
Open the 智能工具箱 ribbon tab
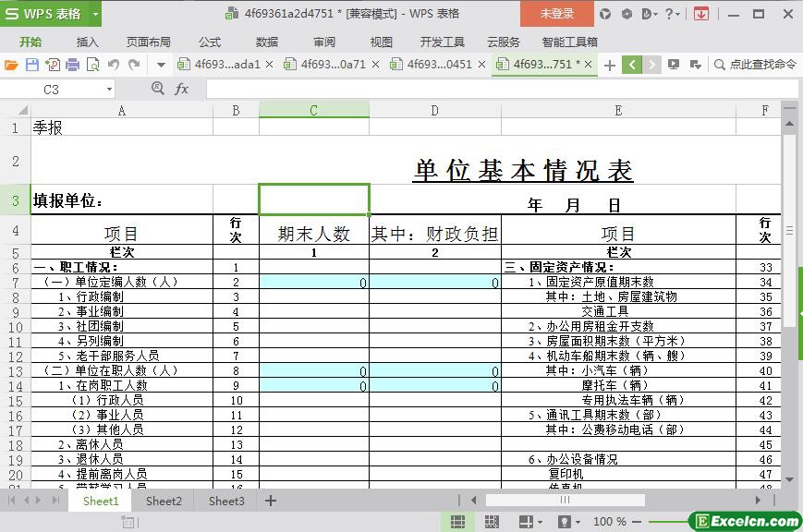570,42
